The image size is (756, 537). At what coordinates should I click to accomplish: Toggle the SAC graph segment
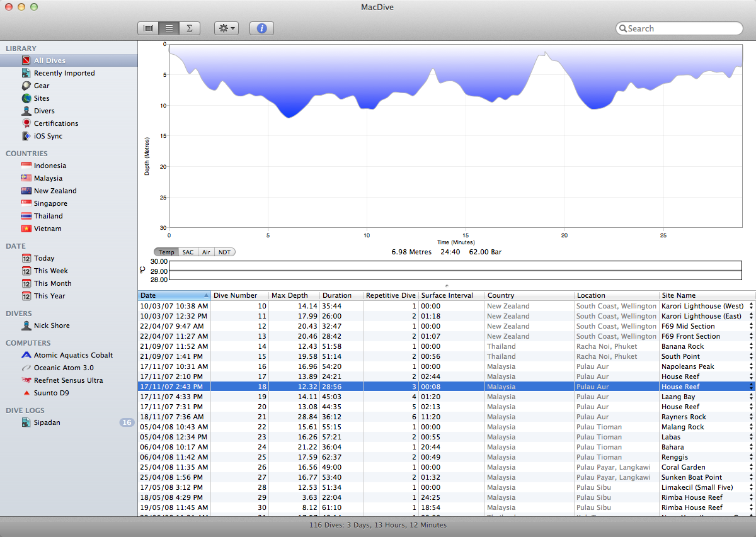coord(188,252)
